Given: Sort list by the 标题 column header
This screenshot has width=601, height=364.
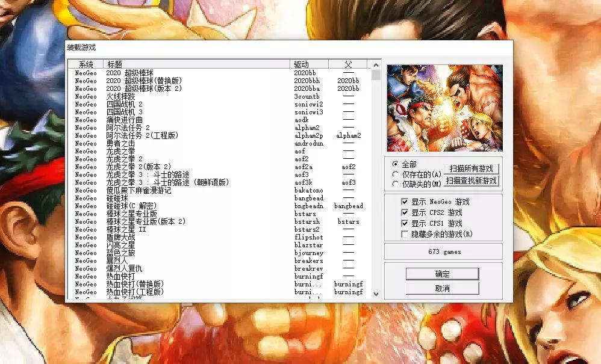Looking at the screenshot, I should tap(197, 64).
